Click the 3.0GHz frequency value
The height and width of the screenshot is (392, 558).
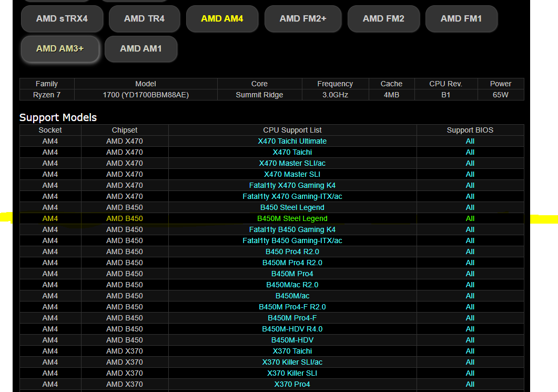[x=335, y=95]
